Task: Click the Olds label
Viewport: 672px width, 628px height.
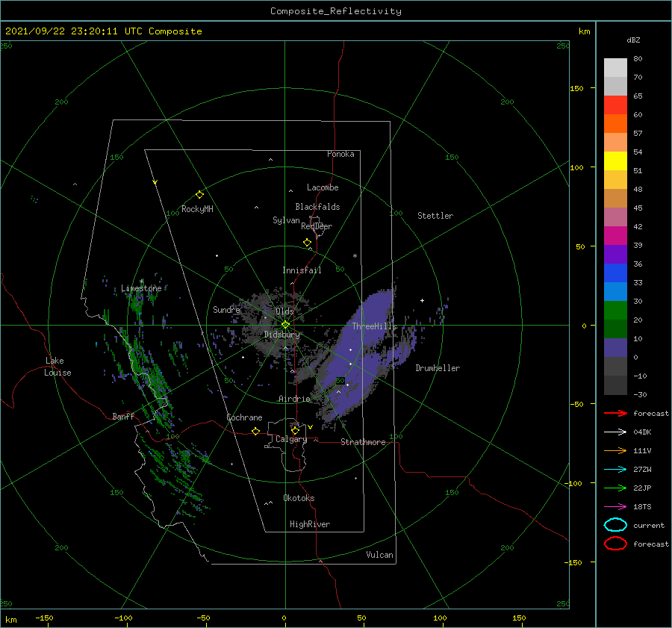Action: point(284,311)
